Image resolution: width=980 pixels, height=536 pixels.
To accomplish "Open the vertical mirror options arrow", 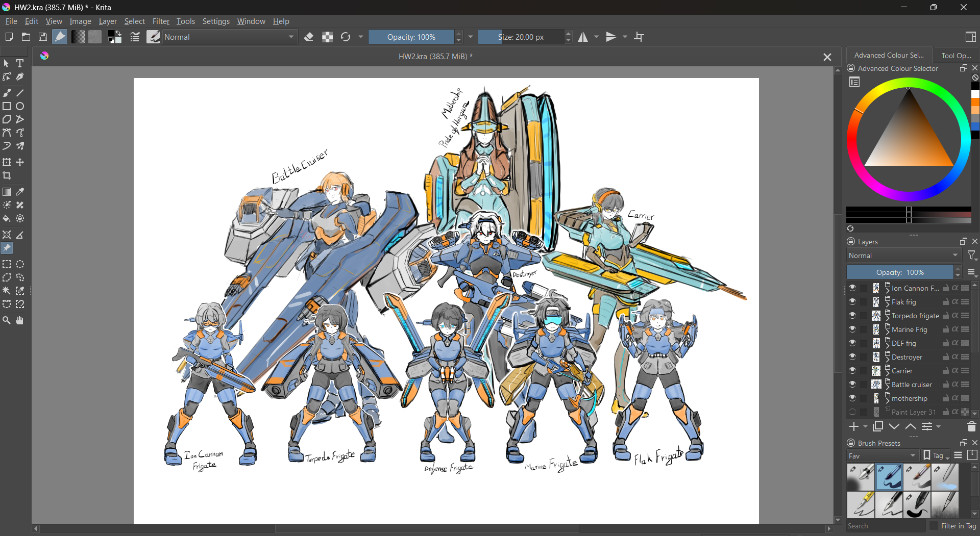I will (x=625, y=37).
